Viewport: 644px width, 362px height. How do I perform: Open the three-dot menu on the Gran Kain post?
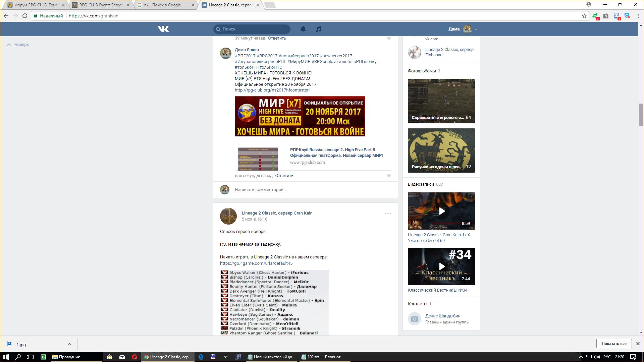(388, 214)
